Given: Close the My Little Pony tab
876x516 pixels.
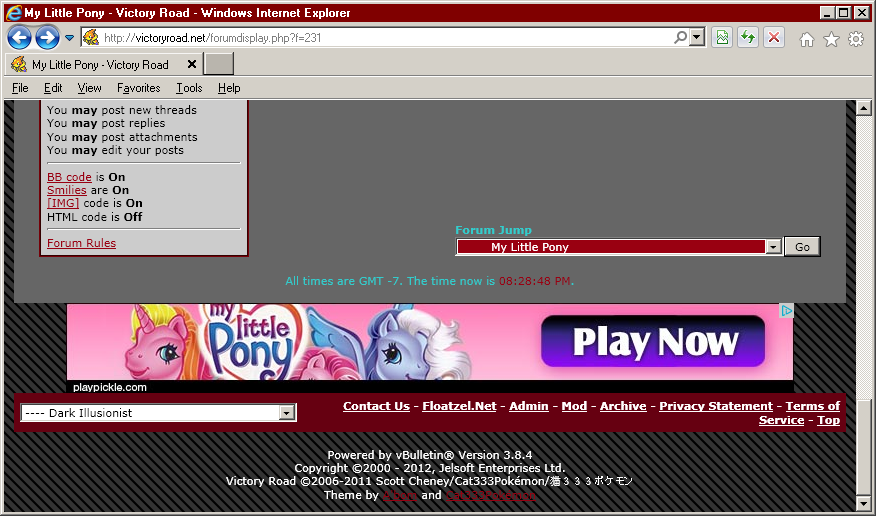Looking at the screenshot, I should [191, 64].
